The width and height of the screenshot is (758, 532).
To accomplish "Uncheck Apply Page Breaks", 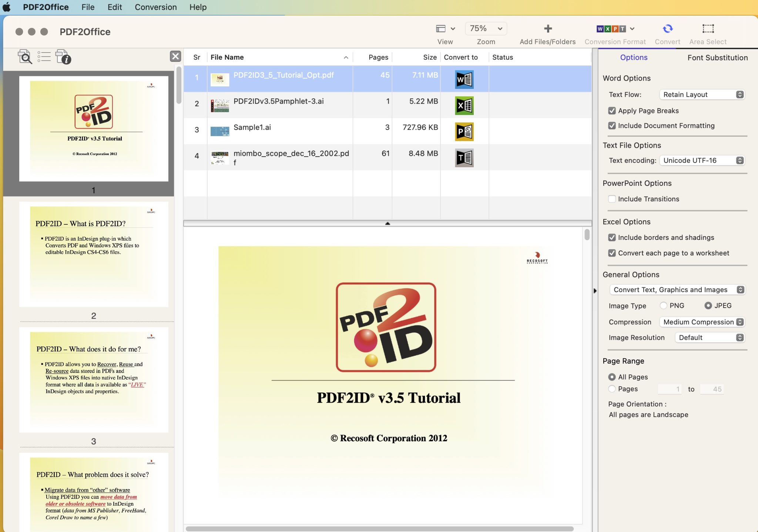I will tap(613, 110).
